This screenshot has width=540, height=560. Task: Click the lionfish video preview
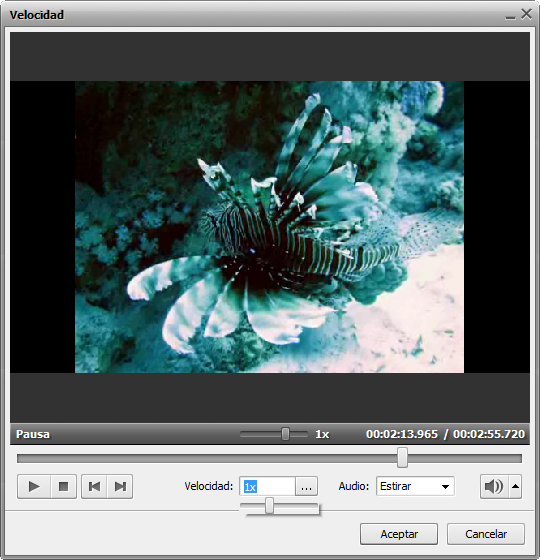click(269, 227)
